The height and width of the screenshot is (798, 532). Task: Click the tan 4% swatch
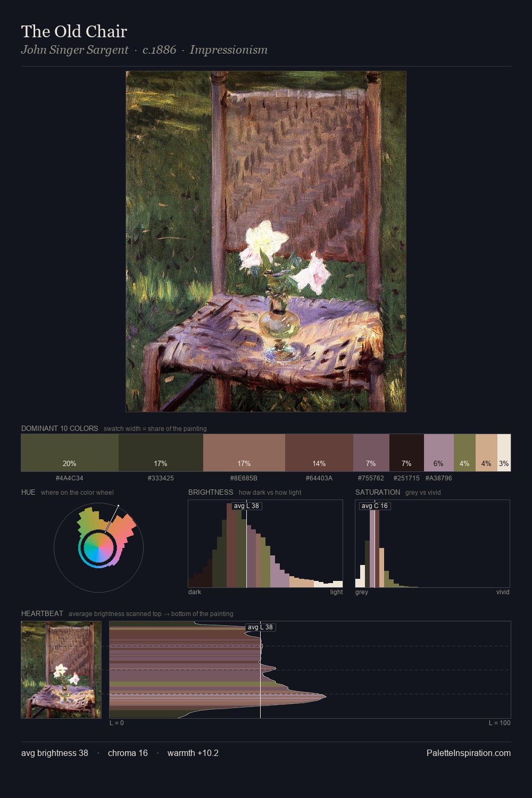[x=486, y=453]
